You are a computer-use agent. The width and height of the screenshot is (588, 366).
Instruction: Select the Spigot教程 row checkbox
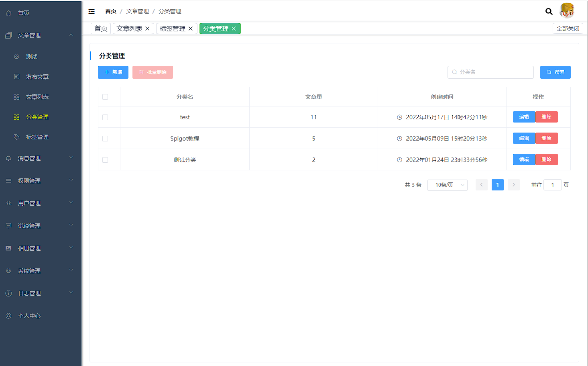click(105, 139)
